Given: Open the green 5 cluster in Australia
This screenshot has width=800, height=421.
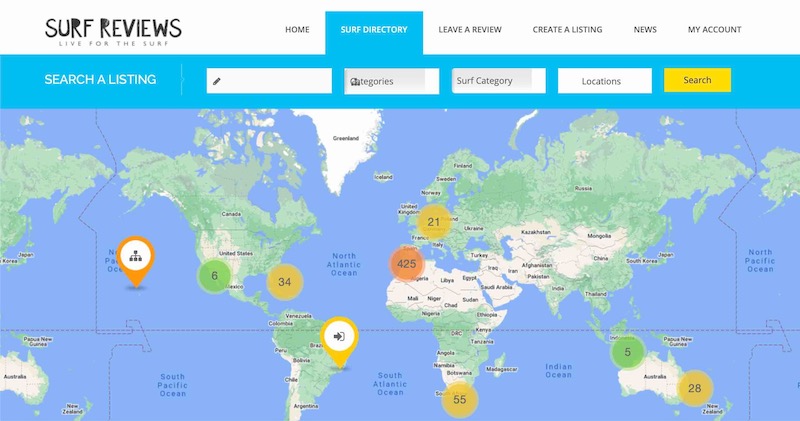Looking at the screenshot, I should point(628,352).
